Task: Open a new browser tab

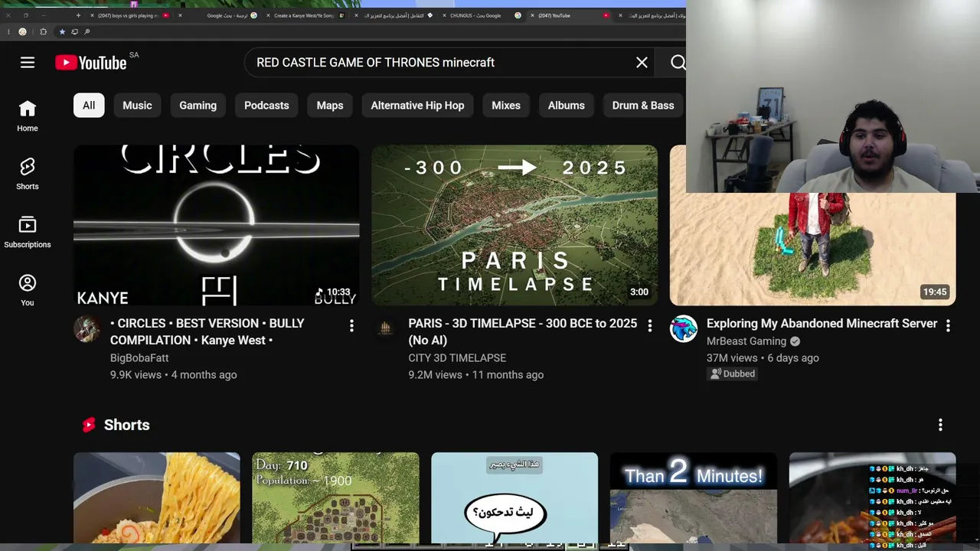Action: click(78, 15)
